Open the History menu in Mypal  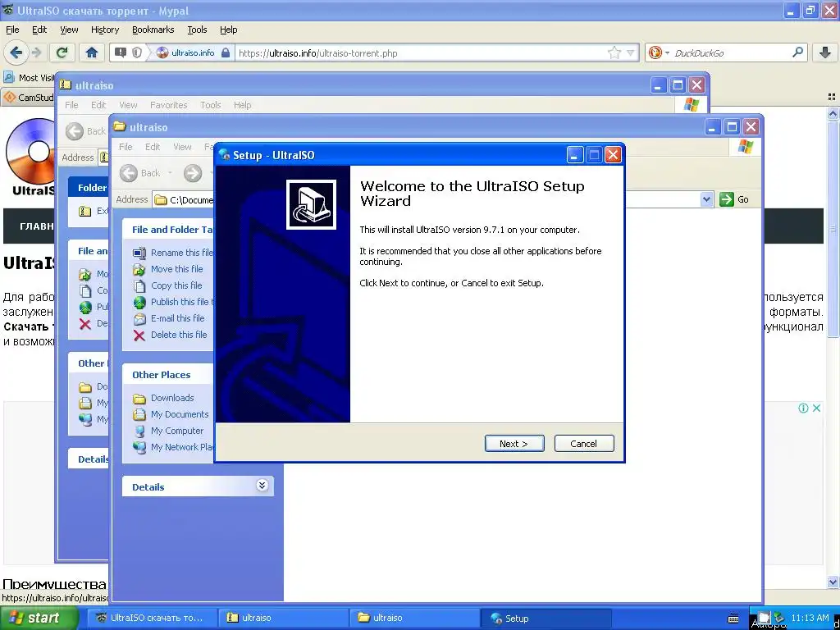point(104,30)
